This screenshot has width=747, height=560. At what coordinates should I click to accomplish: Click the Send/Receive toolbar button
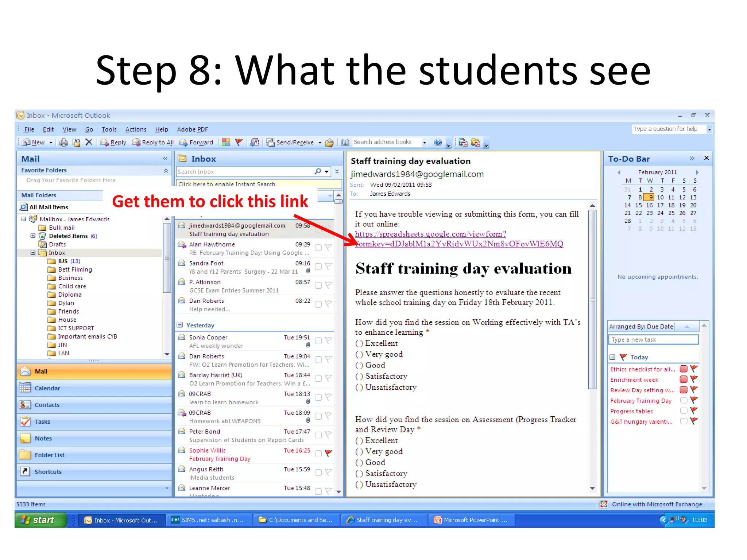[291, 142]
